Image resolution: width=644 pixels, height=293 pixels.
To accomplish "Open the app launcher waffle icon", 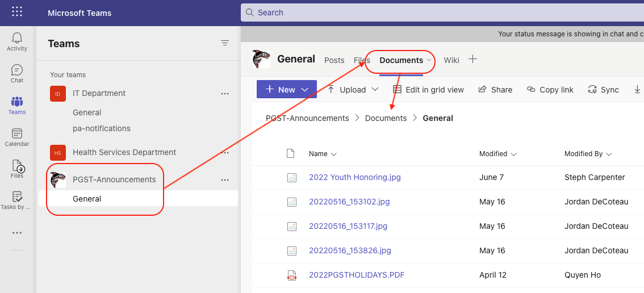I will point(17,12).
